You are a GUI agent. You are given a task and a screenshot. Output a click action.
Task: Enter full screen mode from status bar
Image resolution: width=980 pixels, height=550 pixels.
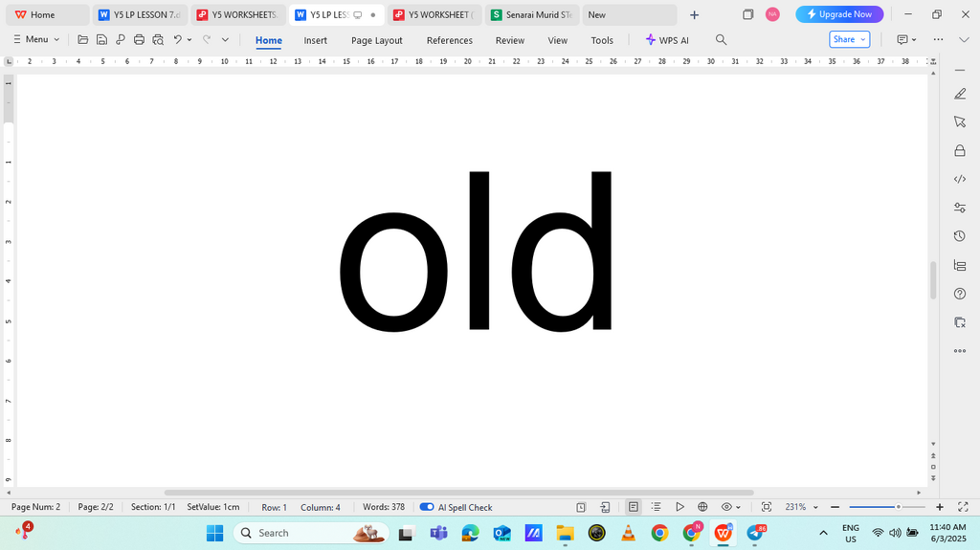pos(963,507)
